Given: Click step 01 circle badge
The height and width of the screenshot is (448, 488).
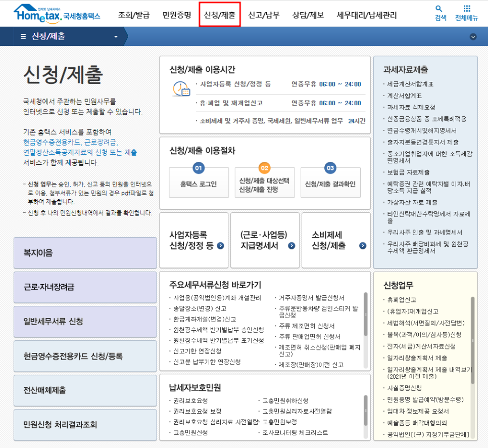Looking at the screenshot, I should tap(199, 168).
